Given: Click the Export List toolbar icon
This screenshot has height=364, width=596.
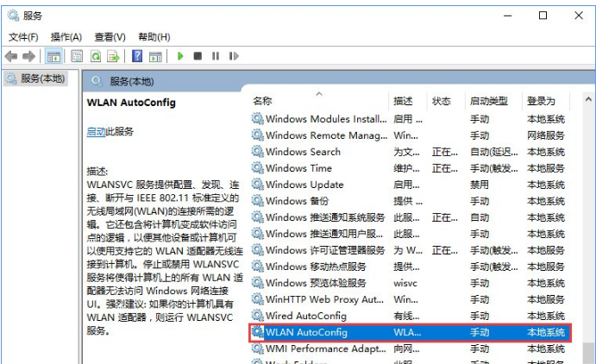Looking at the screenshot, I should click(113, 56).
